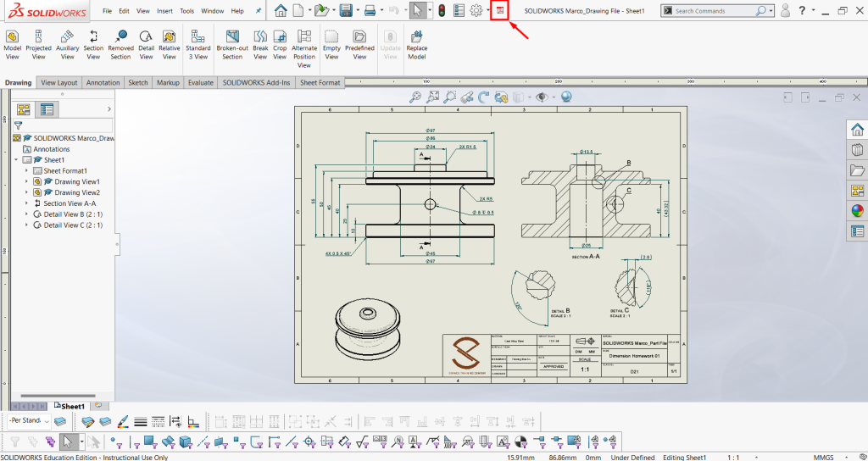Viewport: 868px width, 461px height.
Task: Open the Insert menu
Action: 164,10
